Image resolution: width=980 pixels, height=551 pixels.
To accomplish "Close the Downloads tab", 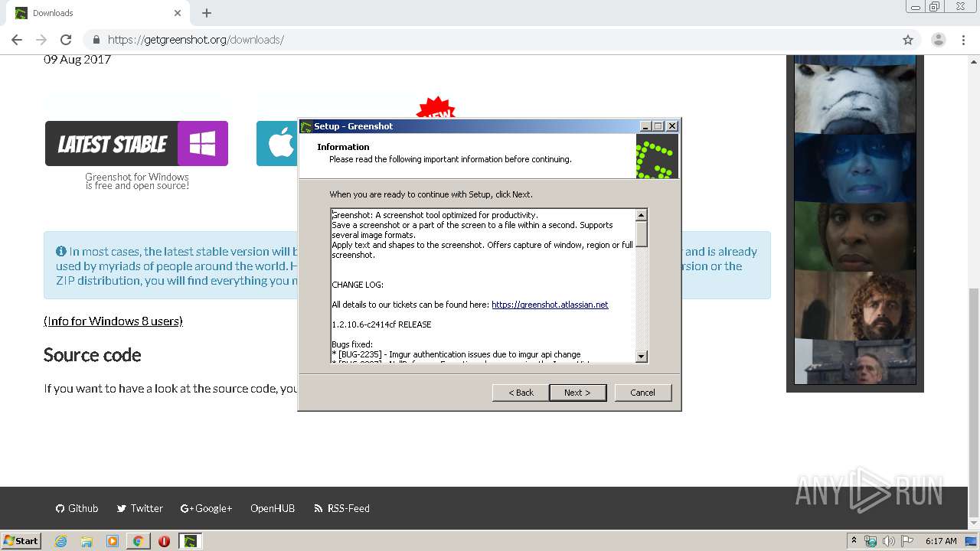I will coord(178,13).
